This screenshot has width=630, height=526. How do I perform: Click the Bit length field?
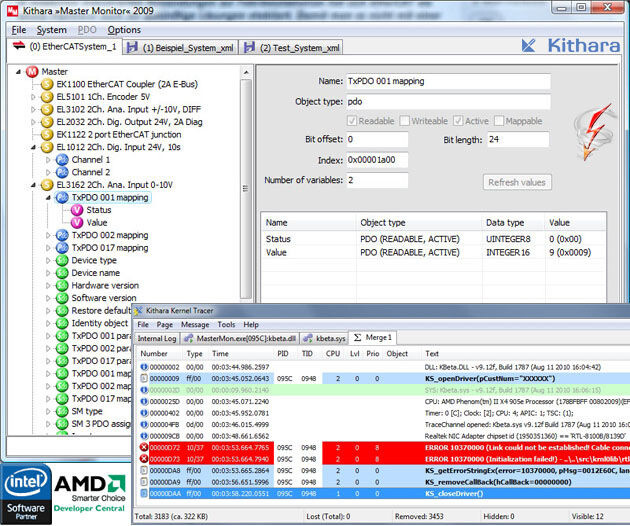(x=518, y=139)
